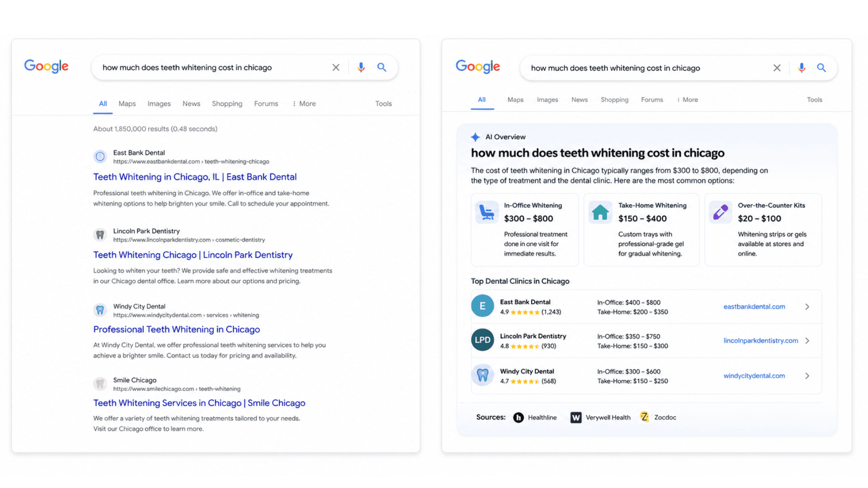Click the AI Overview sparkle icon
The image size is (868, 488).
pos(475,137)
